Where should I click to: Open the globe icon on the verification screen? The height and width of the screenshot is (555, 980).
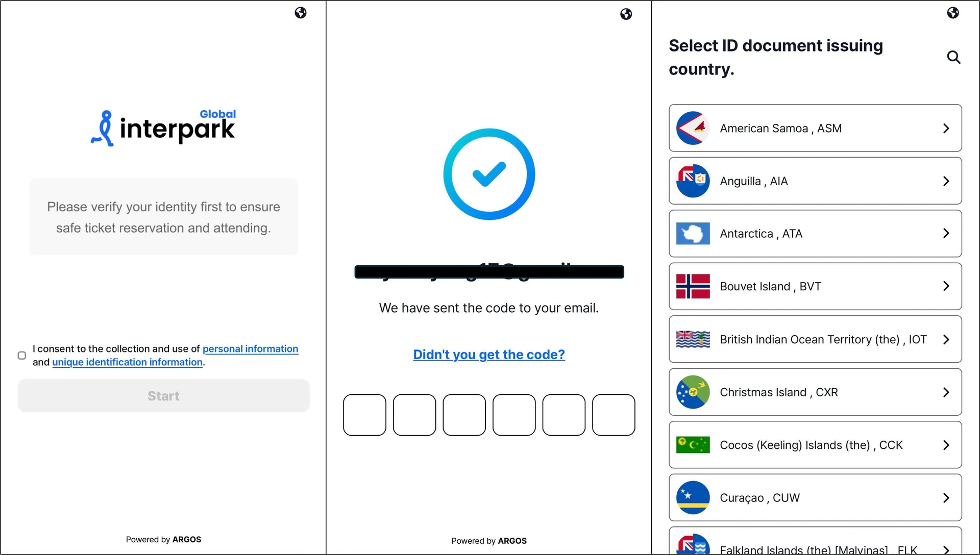tap(626, 14)
